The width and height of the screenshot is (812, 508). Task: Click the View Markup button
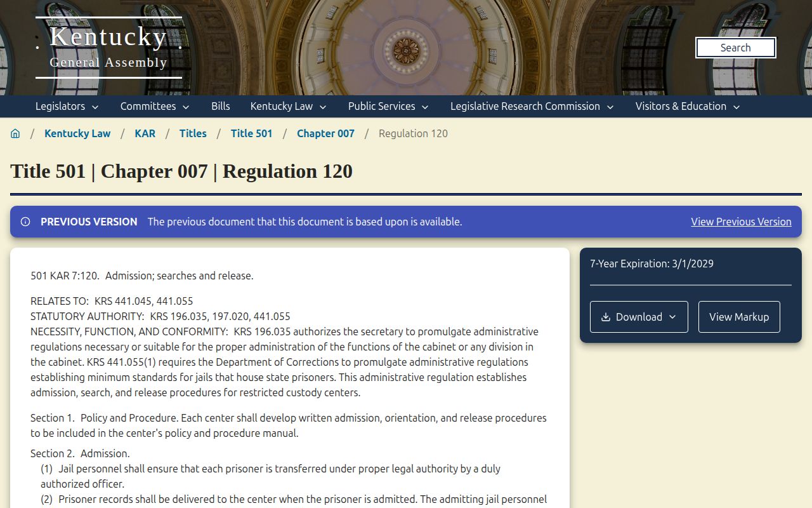tap(739, 317)
